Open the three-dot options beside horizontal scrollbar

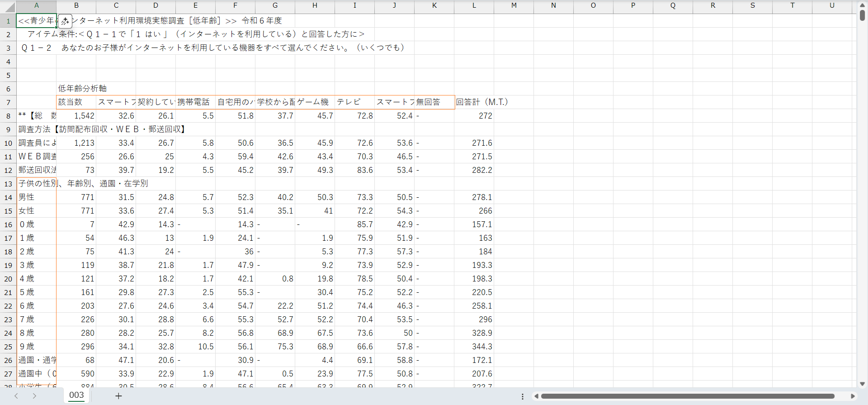tap(523, 396)
